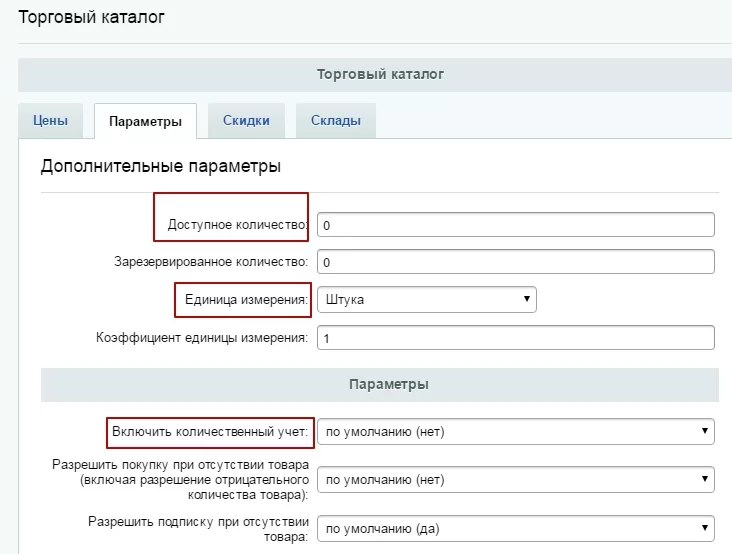
Task: Click the Коэффициент единицы измерения field
Action: pyautogui.click(x=516, y=337)
